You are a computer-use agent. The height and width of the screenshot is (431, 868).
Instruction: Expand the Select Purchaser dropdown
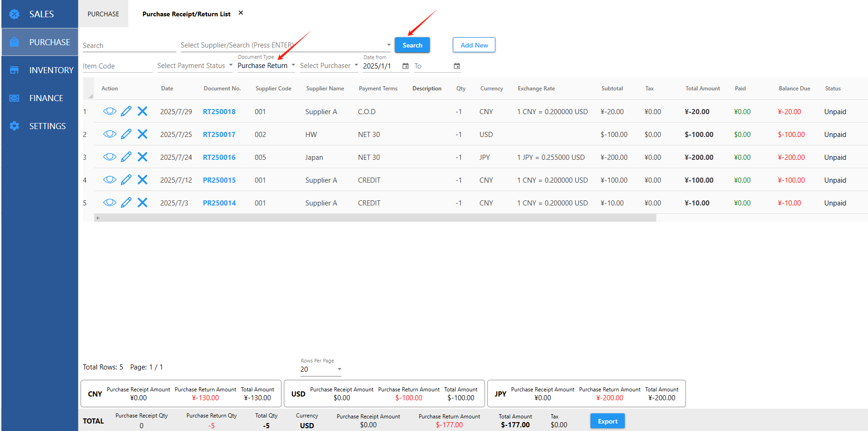329,66
